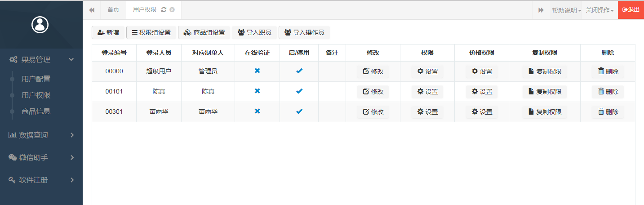Close the 用户权限 tab with the x icon

tap(172, 9)
